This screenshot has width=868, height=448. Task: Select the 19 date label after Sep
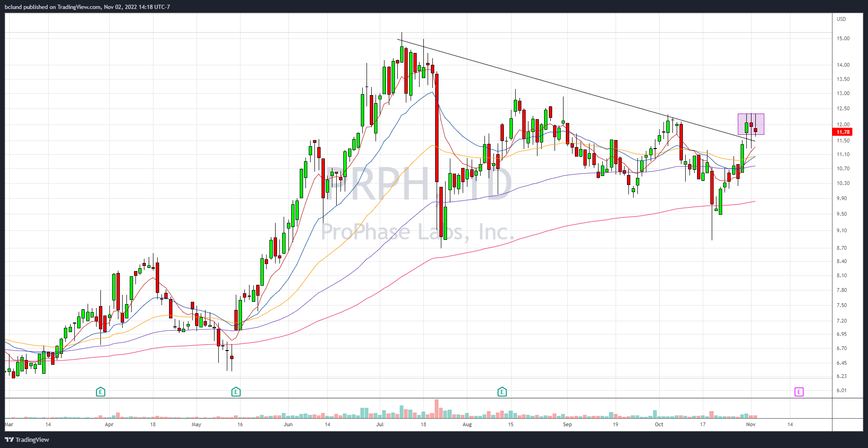point(616,424)
